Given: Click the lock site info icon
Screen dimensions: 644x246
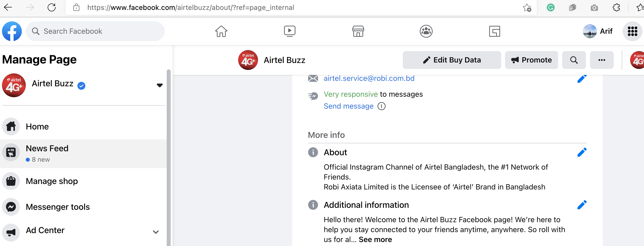Looking at the screenshot, I should click(76, 7).
